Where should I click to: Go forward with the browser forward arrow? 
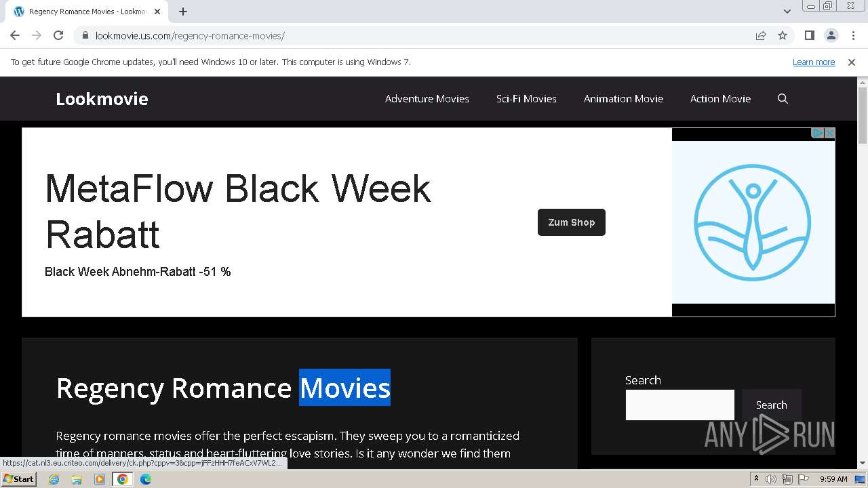37,35
